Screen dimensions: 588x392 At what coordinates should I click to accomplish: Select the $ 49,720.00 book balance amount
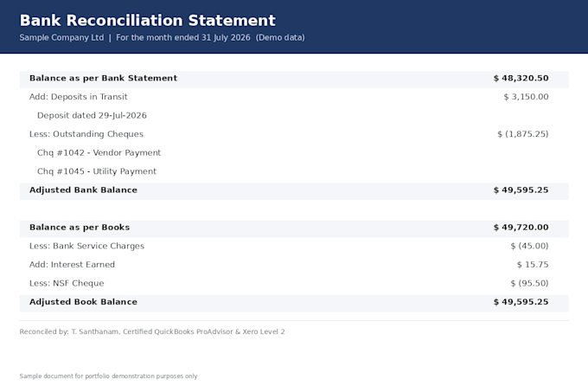point(521,228)
